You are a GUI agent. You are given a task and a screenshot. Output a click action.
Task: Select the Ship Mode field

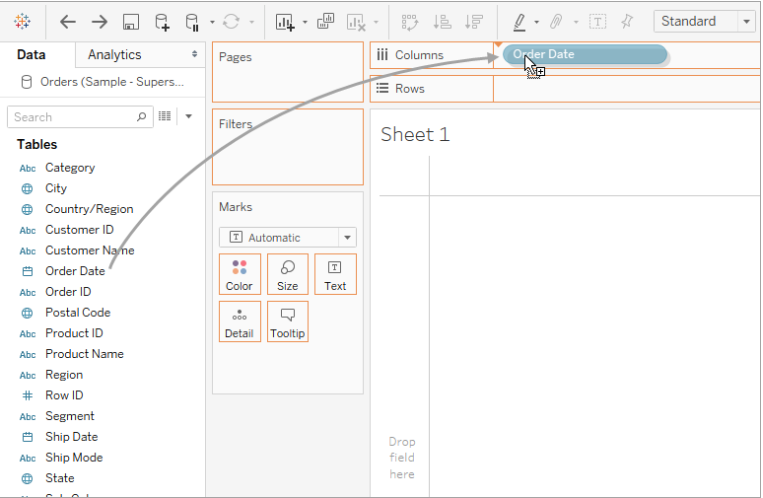click(74, 457)
